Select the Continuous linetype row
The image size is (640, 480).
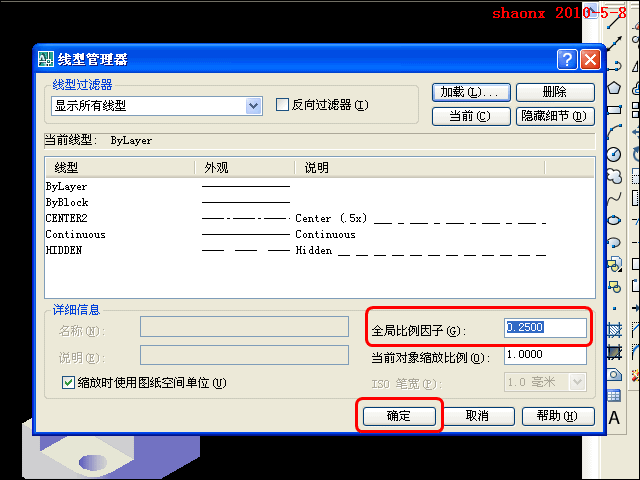point(320,234)
